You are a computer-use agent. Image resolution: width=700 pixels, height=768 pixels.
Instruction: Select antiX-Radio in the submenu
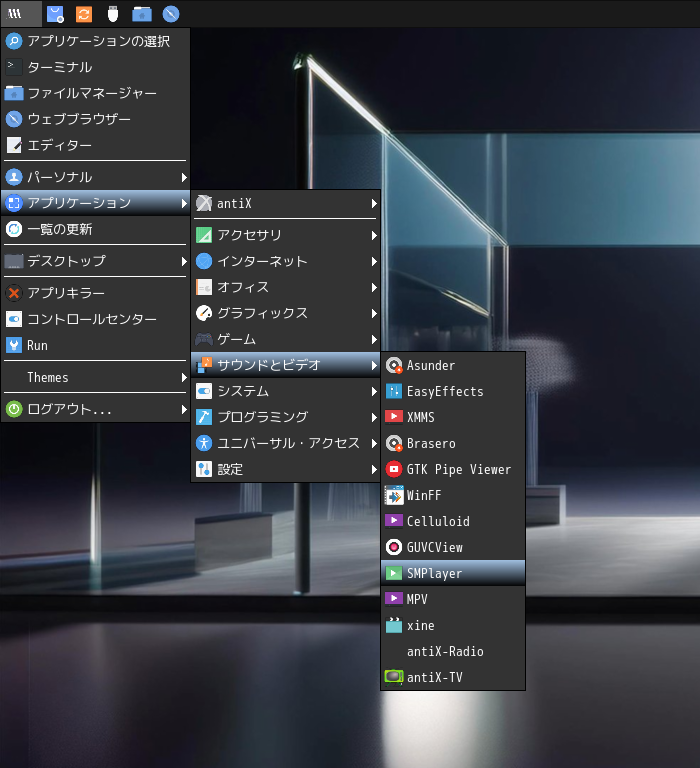(444, 651)
